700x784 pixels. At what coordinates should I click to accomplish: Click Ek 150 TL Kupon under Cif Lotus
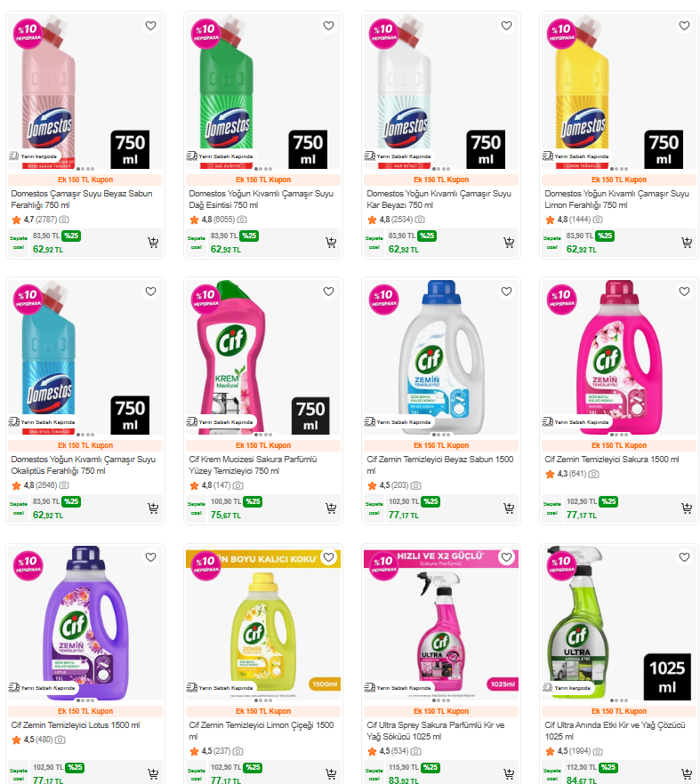[85, 711]
